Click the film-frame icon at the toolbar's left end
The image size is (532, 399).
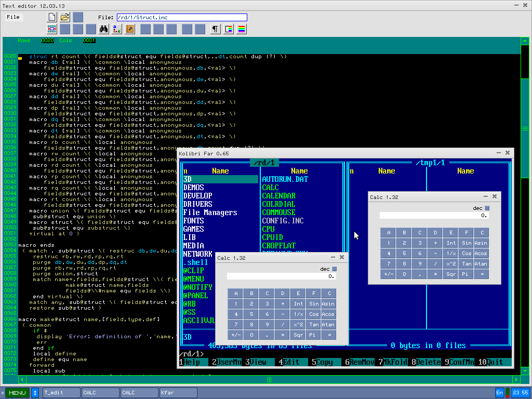(x=52, y=29)
